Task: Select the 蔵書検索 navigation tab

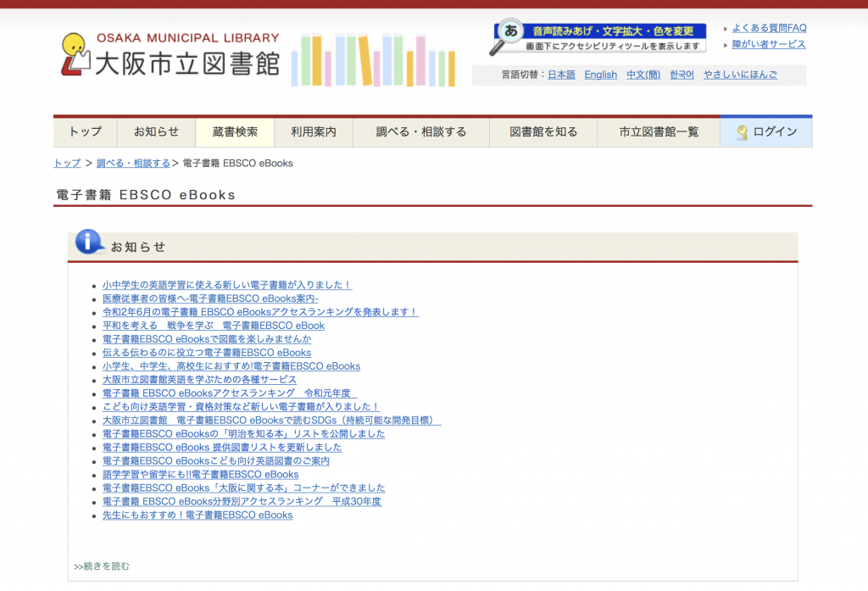Action: coord(236,131)
